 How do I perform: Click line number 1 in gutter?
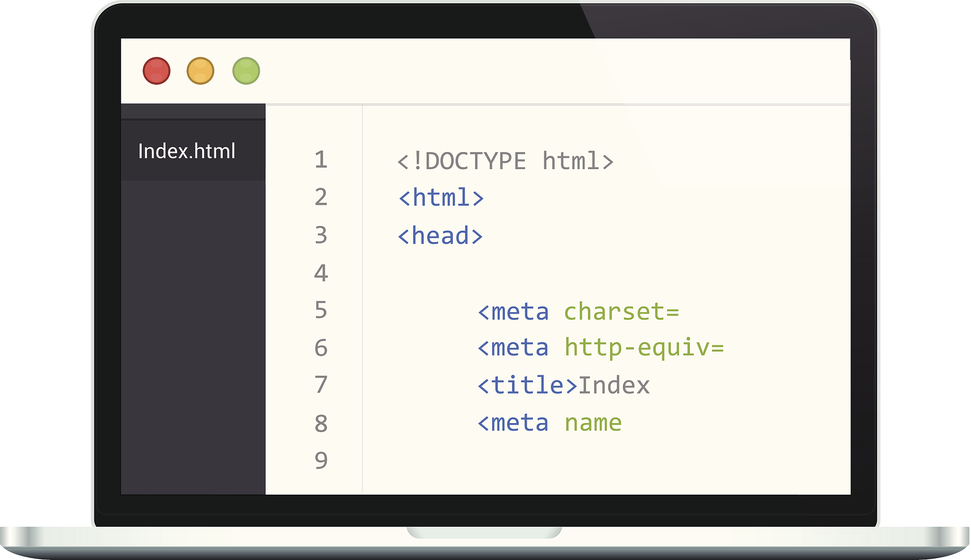click(x=321, y=160)
